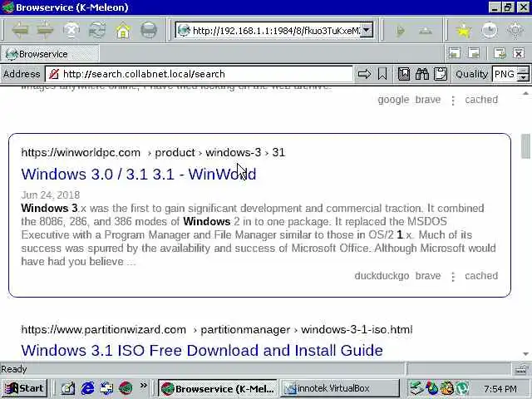This screenshot has height=399, width=532.
Task: Switch to previous tab using tab-bar icon
Action: pyautogui.click(x=455, y=53)
